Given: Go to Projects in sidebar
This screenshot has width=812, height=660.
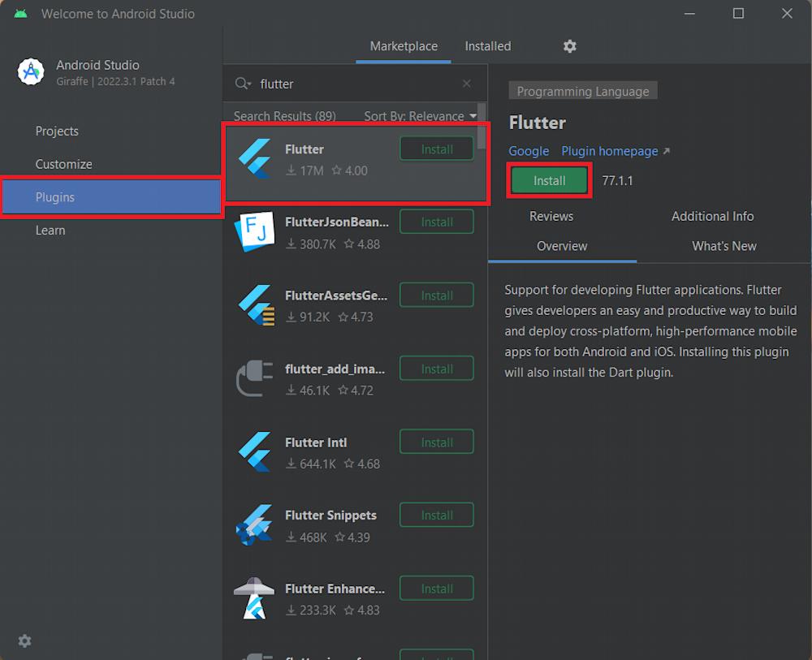Looking at the screenshot, I should pyautogui.click(x=57, y=131).
